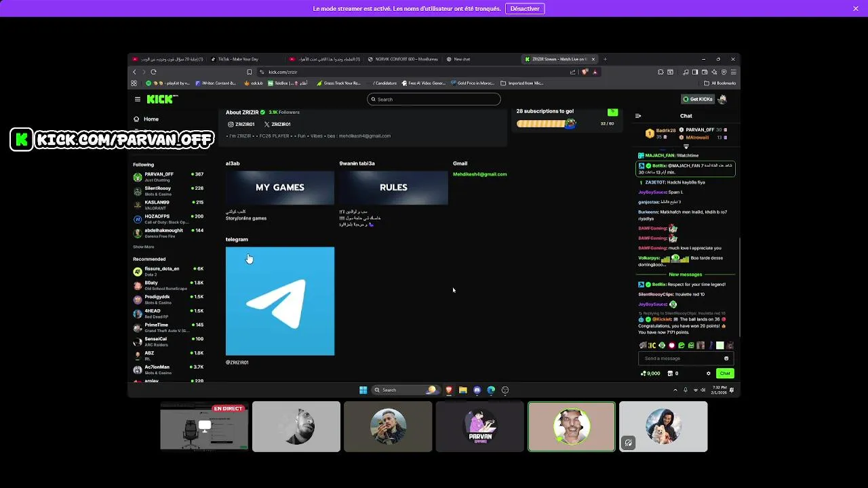Open the Telegram panel image
This screenshot has height=488, width=868.
pos(279,301)
